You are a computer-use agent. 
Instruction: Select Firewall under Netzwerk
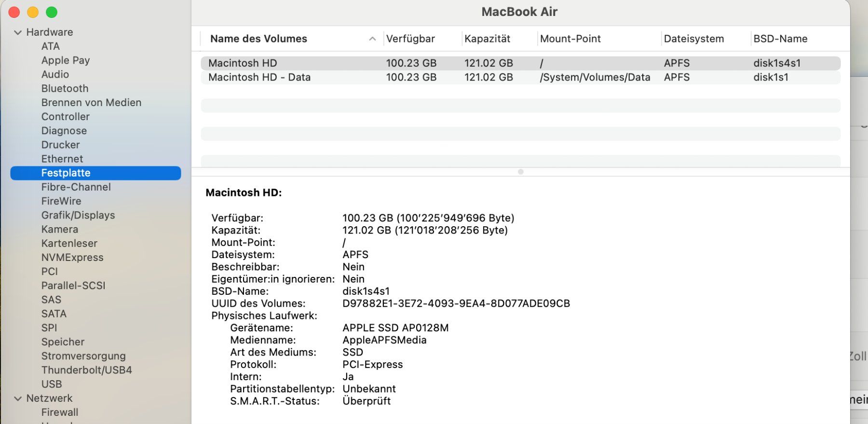tap(59, 412)
